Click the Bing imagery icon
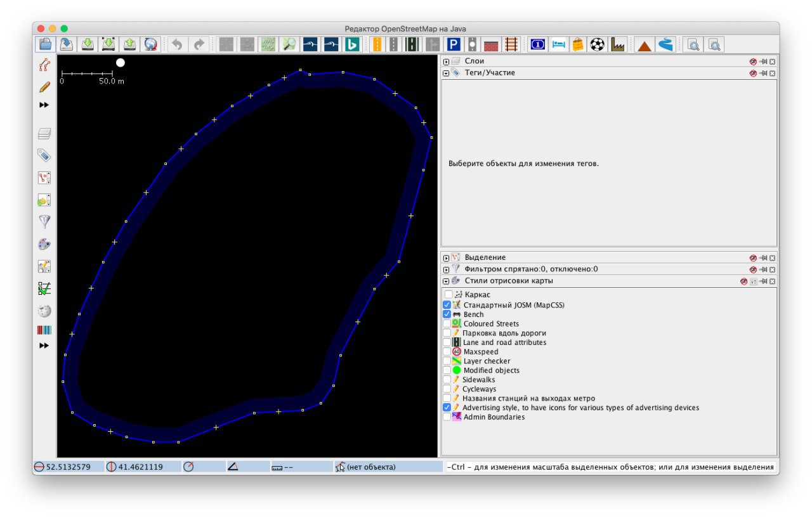Image resolution: width=812 pixels, height=518 pixels. pos(351,44)
